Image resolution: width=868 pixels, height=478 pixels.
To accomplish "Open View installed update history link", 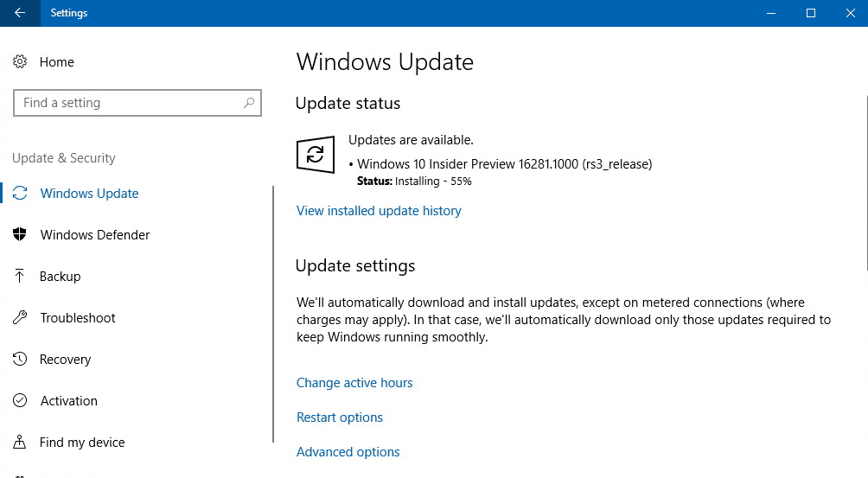I will 379,211.
